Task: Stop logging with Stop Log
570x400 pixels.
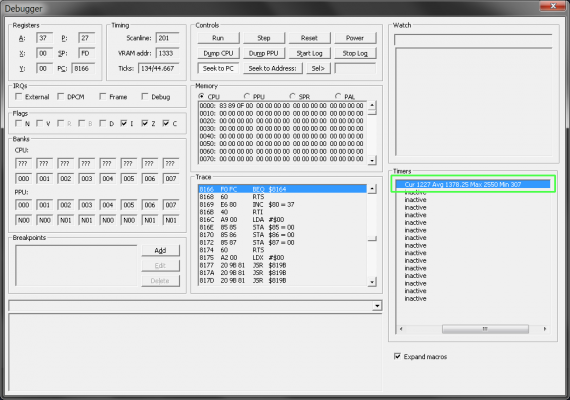Action: point(355,53)
